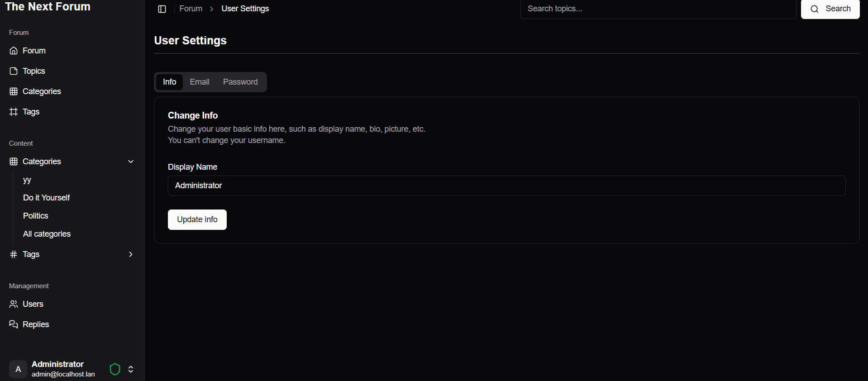This screenshot has width=868, height=381.
Task: Click the 'Change Info' card heading
Action: (193, 115)
